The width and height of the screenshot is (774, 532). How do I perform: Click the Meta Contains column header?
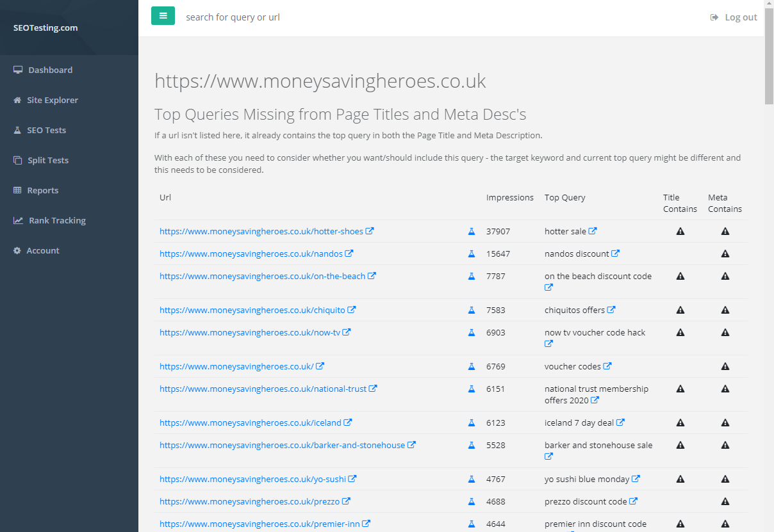point(725,203)
